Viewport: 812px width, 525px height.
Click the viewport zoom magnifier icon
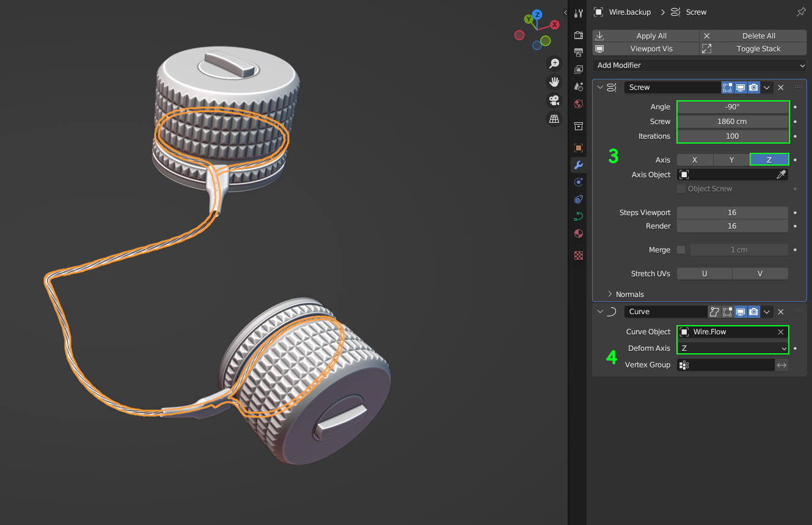554,64
